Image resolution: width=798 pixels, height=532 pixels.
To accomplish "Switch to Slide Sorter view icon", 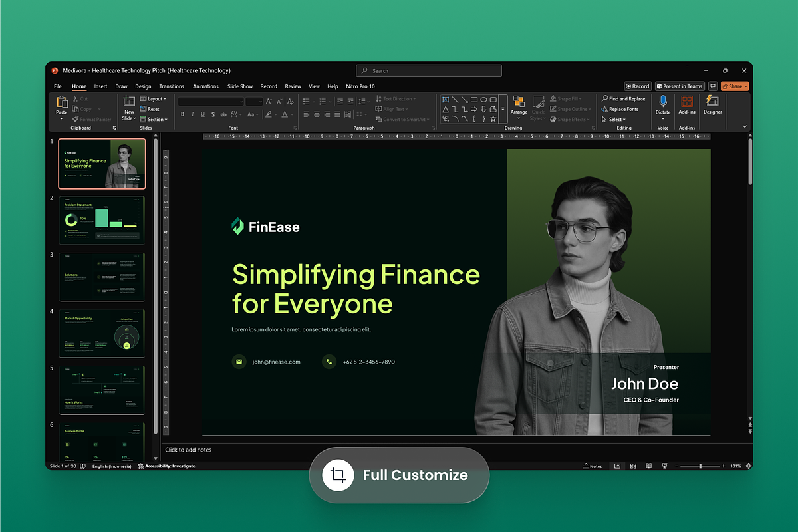I will click(633, 466).
